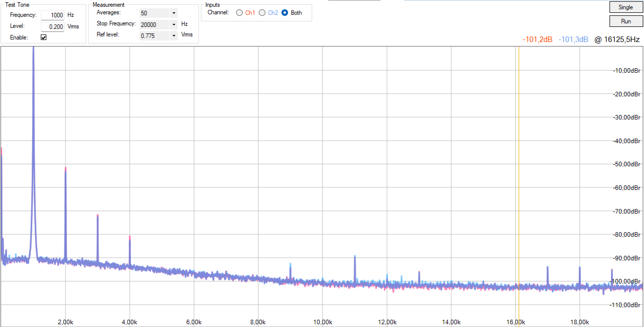Select the Ch1 radio button
Image resolution: width=644 pixels, height=327 pixels.
click(x=239, y=13)
